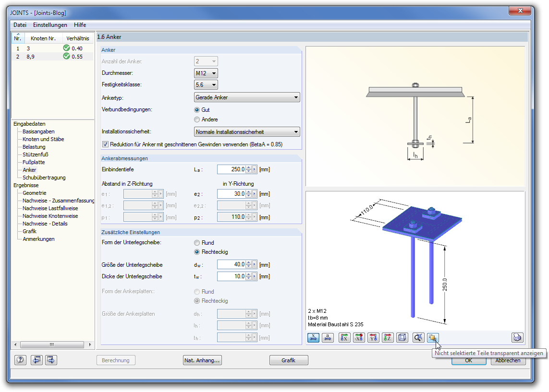549x392 pixels.
Task: Step the washer size dw spinner
Action: point(249,265)
